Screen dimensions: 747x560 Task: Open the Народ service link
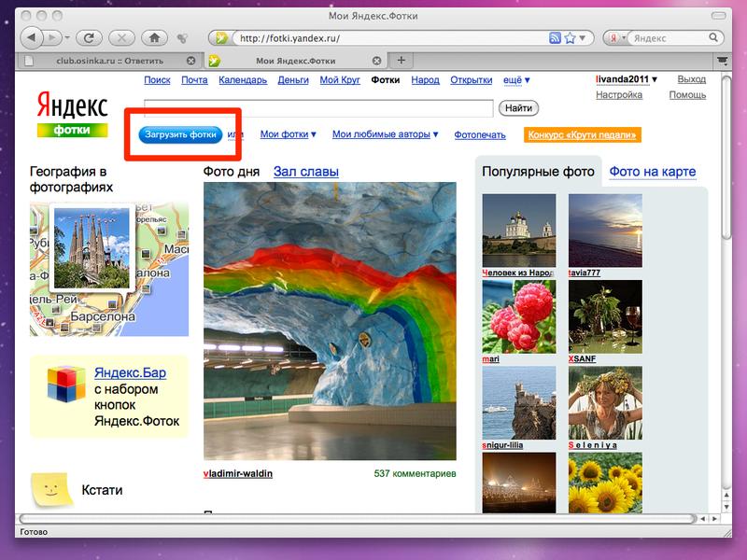point(426,80)
